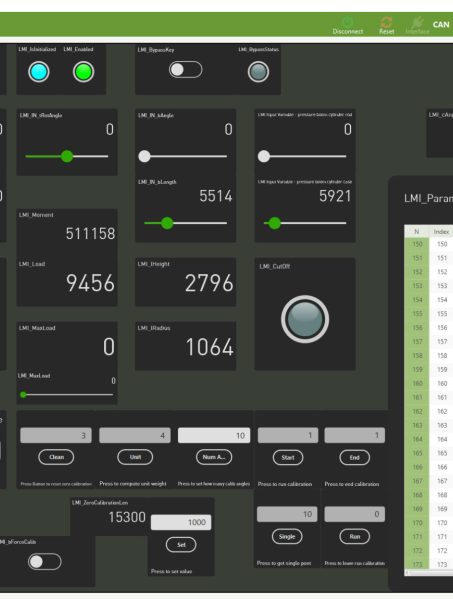Image resolution: width=453 pixels, height=599 pixels.
Task: Click the Clean zero calibration button
Action: point(56,457)
